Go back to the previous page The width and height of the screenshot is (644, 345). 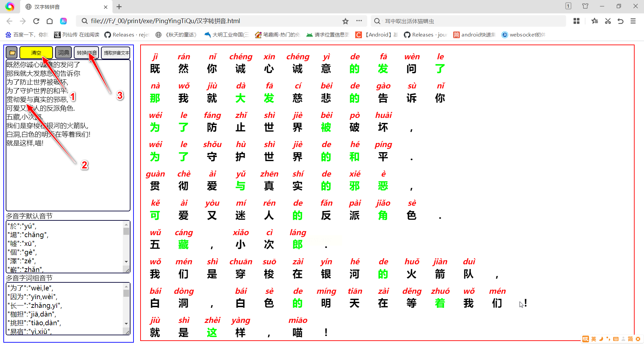(9, 21)
